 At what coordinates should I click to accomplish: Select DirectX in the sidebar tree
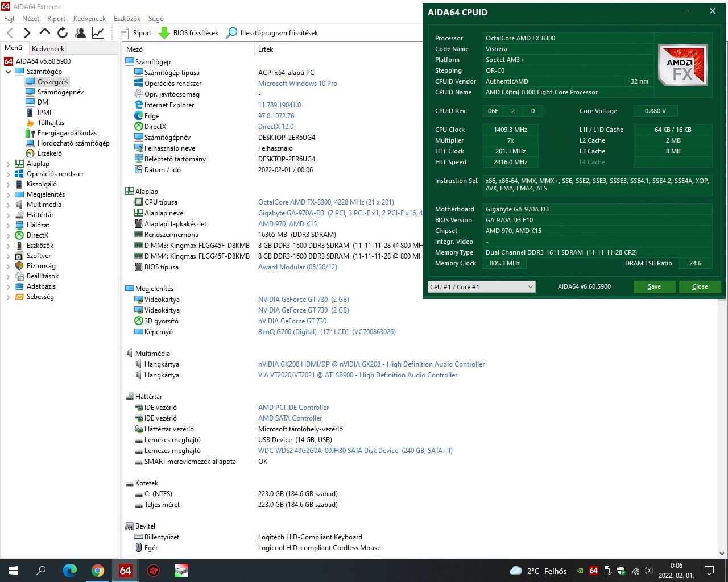[38, 235]
